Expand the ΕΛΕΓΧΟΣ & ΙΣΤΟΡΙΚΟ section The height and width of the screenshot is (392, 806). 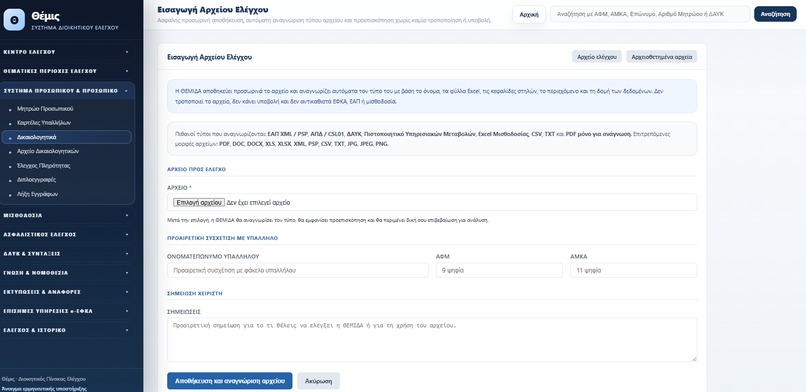click(x=67, y=330)
